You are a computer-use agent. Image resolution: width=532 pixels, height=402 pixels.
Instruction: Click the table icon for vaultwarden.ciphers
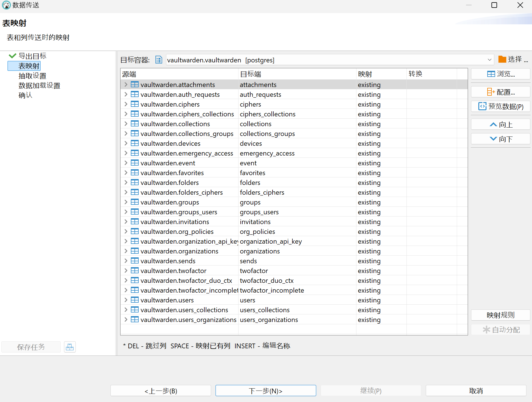(x=135, y=104)
